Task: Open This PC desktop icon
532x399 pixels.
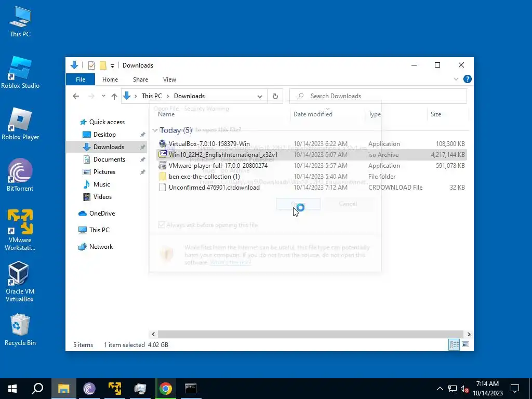Action: point(20,22)
